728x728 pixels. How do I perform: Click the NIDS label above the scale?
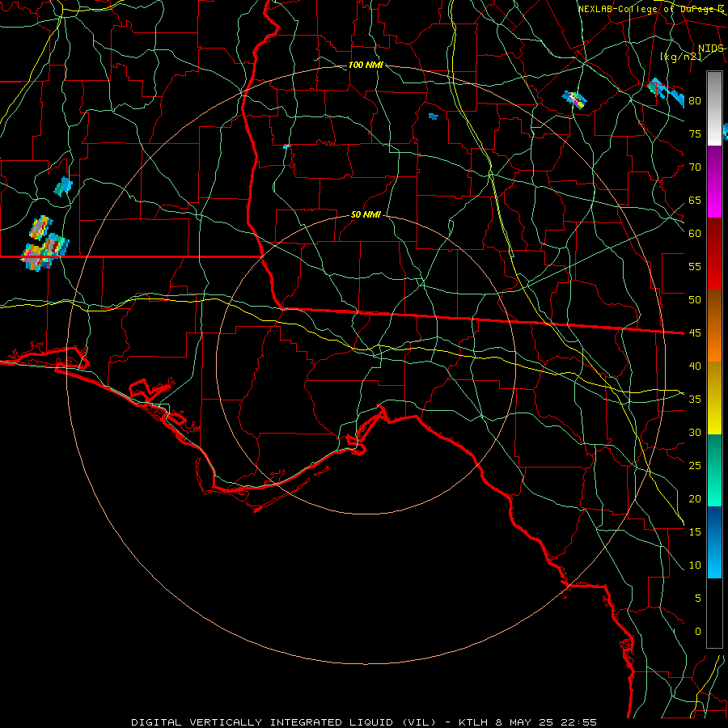(711, 49)
